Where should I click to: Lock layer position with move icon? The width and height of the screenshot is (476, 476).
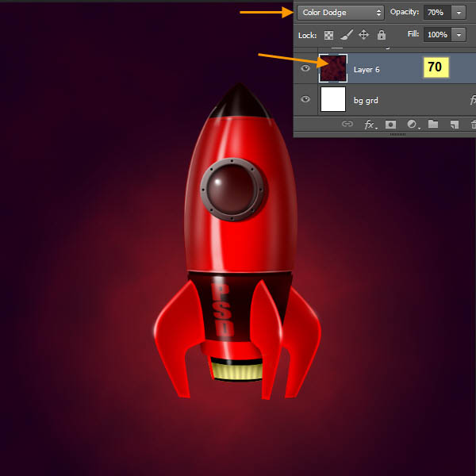coord(363,35)
